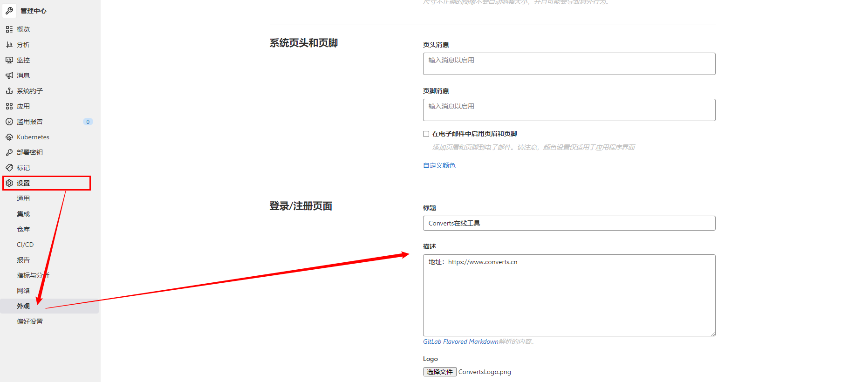
Task: Click the wrench icon beside 管理中心
Action: click(9, 10)
